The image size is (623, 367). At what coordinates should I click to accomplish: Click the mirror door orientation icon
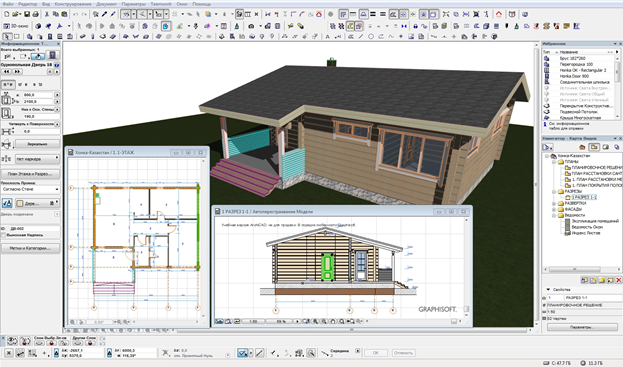(x=6, y=144)
